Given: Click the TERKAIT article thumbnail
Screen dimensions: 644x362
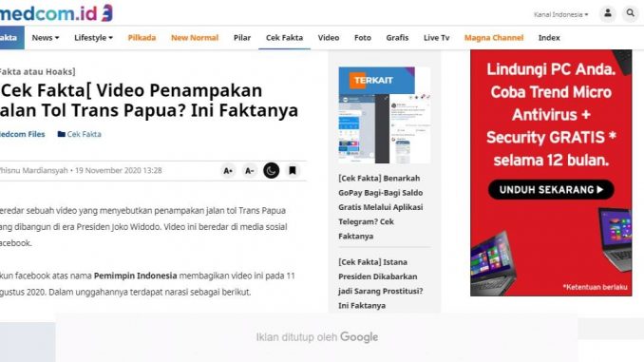Looking at the screenshot, I should coord(385,115).
